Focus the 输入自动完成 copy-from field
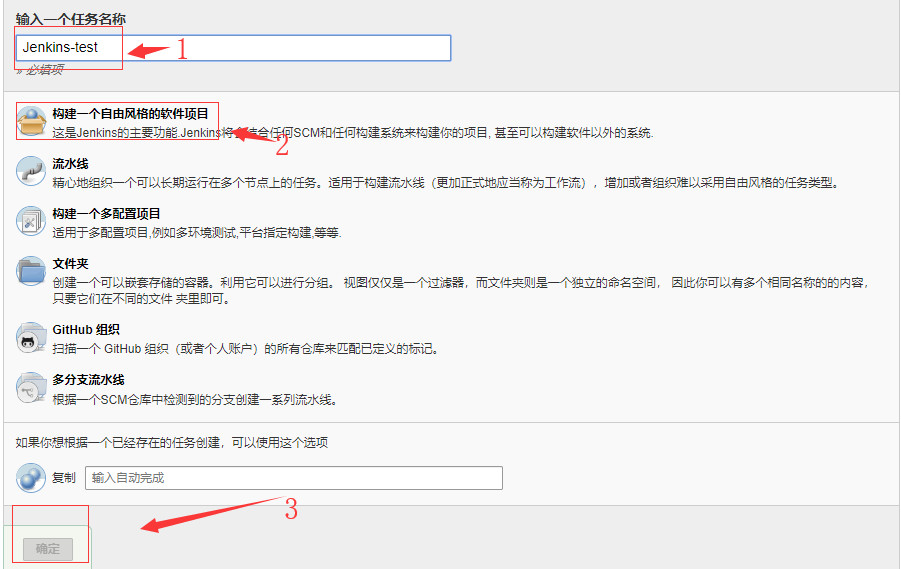The image size is (901, 569). pyautogui.click(x=294, y=478)
